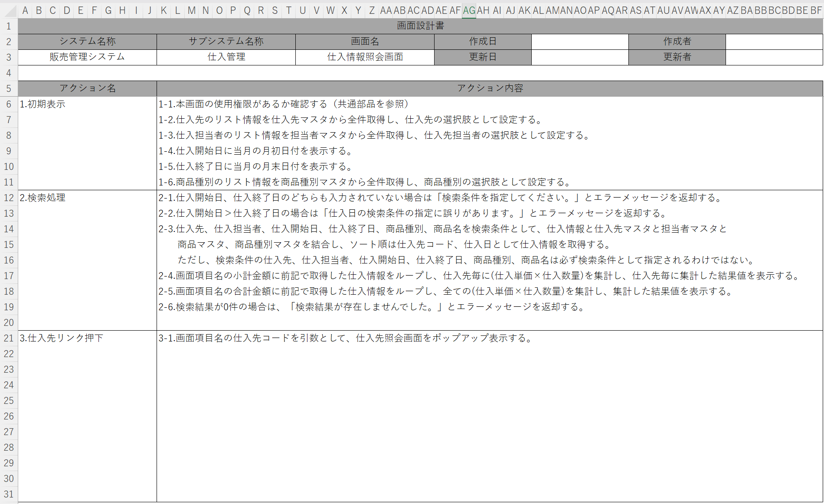Click the 更新者 label cell
The width and height of the screenshot is (824, 504).
tap(677, 57)
